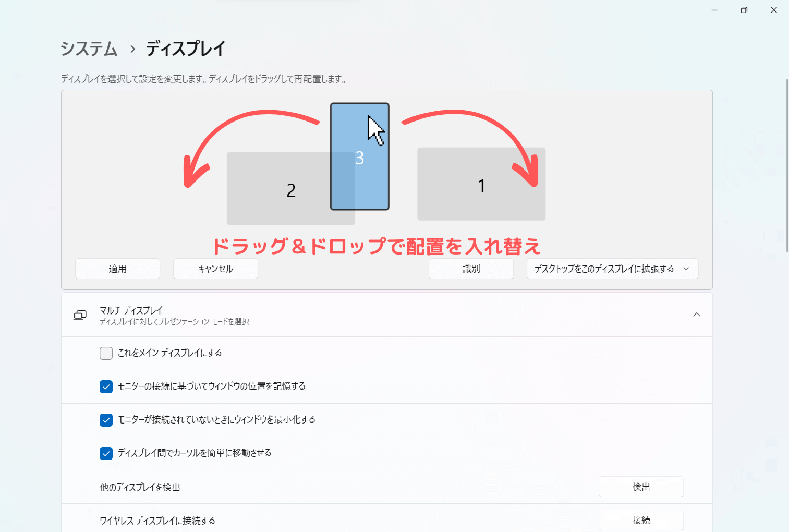Click the 適用 button
The width and height of the screenshot is (789, 532).
pos(117,269)
